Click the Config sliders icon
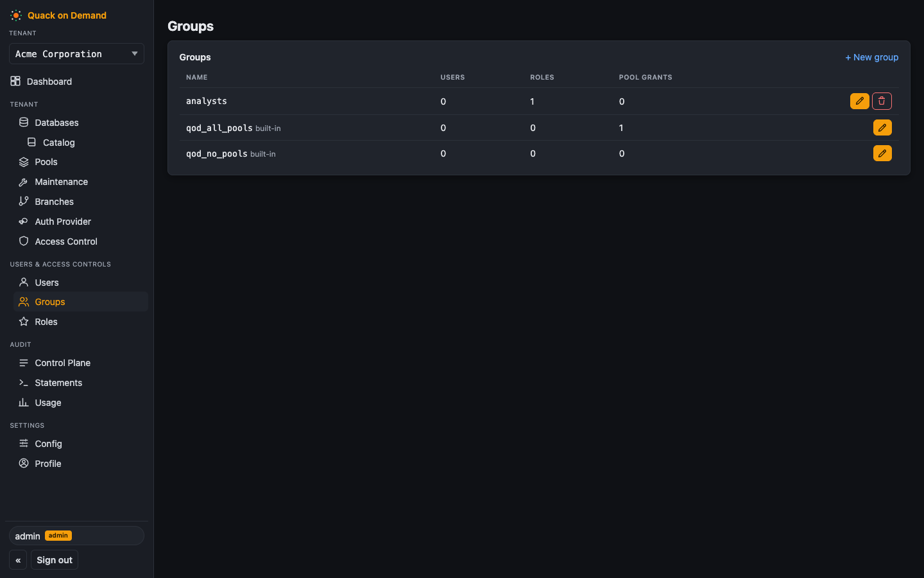 point(24,443)
